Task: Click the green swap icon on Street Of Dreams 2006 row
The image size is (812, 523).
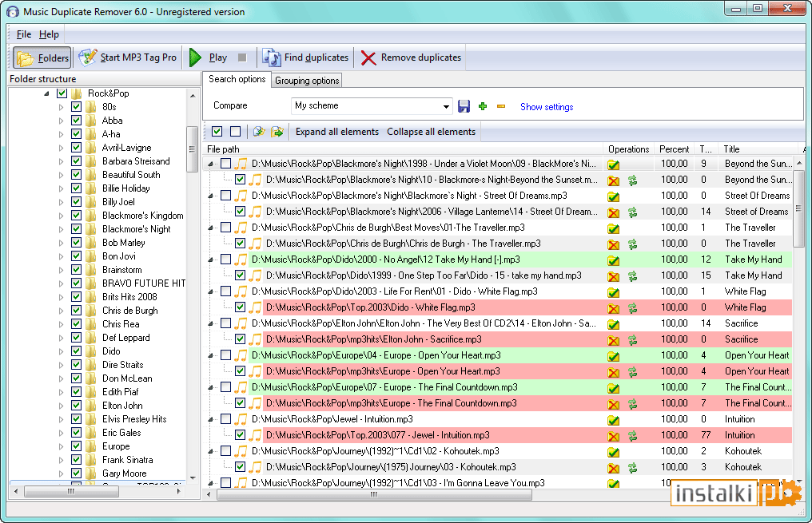Action: (x=632, y=212)
